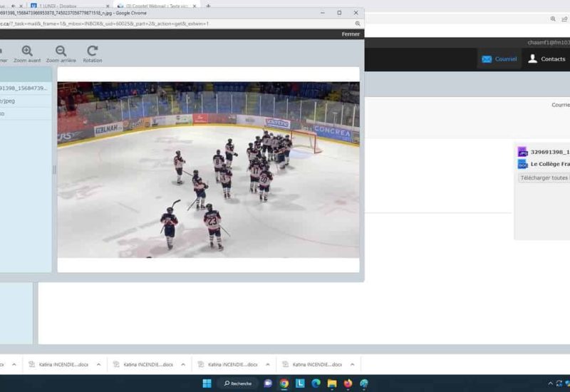This screenshot has width=570, height=392.
Task: Open the Courriel mail section
Action: [499, 58]
